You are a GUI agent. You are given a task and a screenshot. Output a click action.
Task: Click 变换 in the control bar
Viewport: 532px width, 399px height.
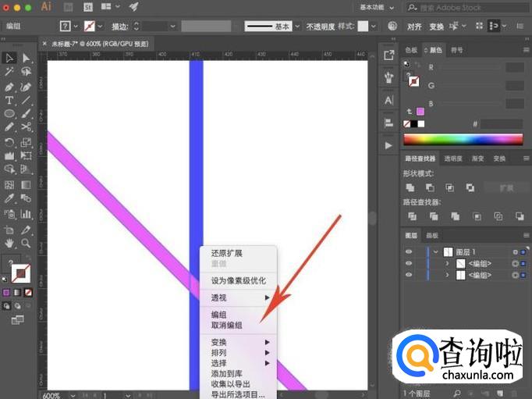click(x=437, y=26)
